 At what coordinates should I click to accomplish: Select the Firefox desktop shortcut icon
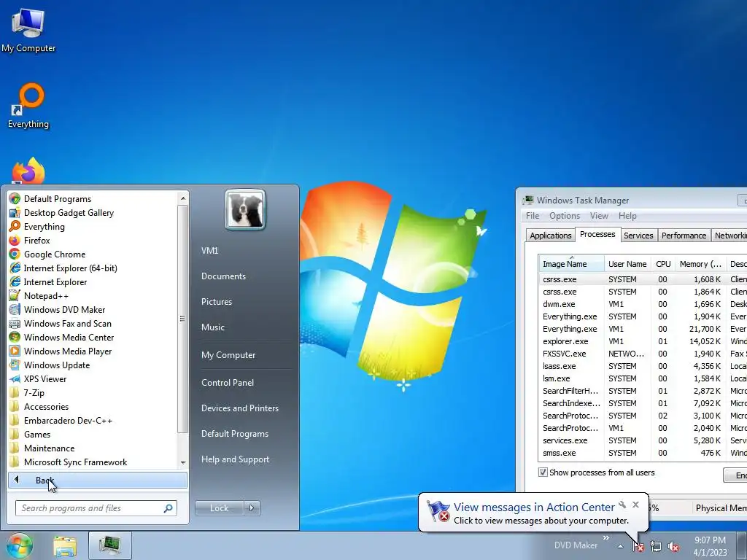click(x=28, y=171)
